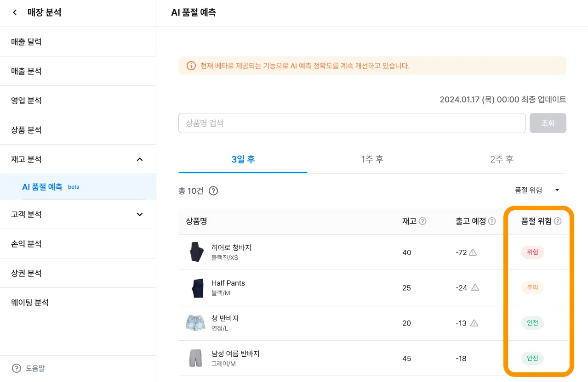
Task: Collapse the 재고 분석 sidebar section
Action: (140, 159)
